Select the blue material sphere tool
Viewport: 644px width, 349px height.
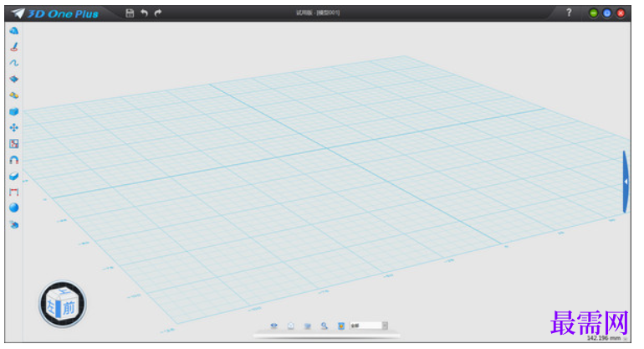14,208
